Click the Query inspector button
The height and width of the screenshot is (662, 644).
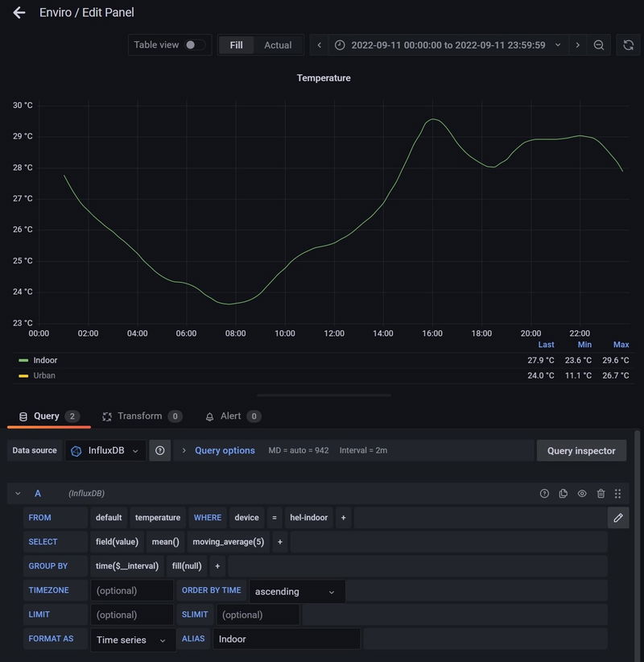point(581,451)
